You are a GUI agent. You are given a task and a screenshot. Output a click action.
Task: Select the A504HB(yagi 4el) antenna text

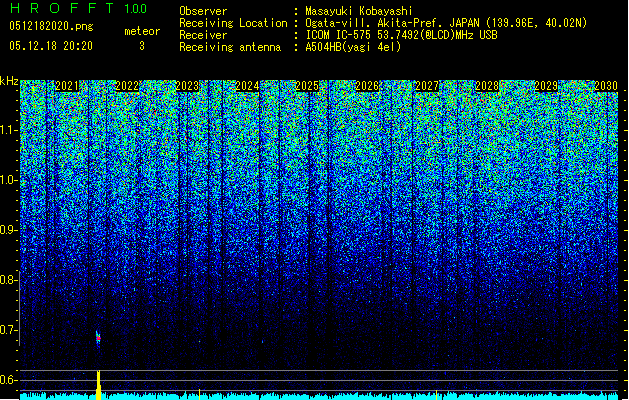(353, 47)
